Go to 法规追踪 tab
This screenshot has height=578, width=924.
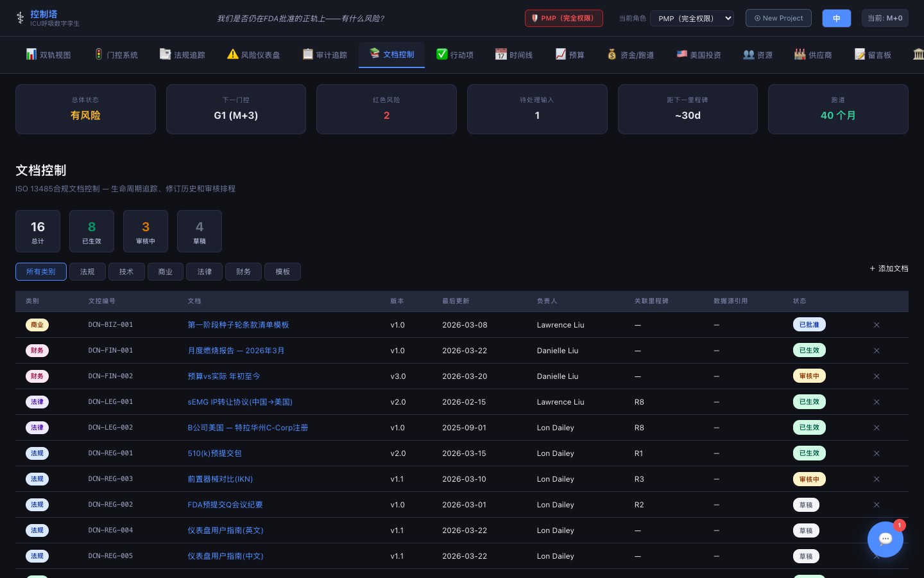[182, 55]
